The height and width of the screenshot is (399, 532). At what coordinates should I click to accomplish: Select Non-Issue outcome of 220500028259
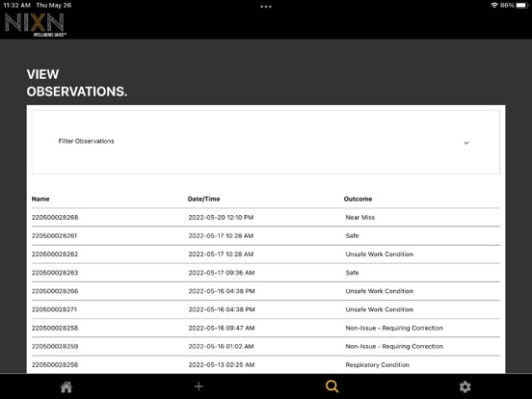point(394,346)
